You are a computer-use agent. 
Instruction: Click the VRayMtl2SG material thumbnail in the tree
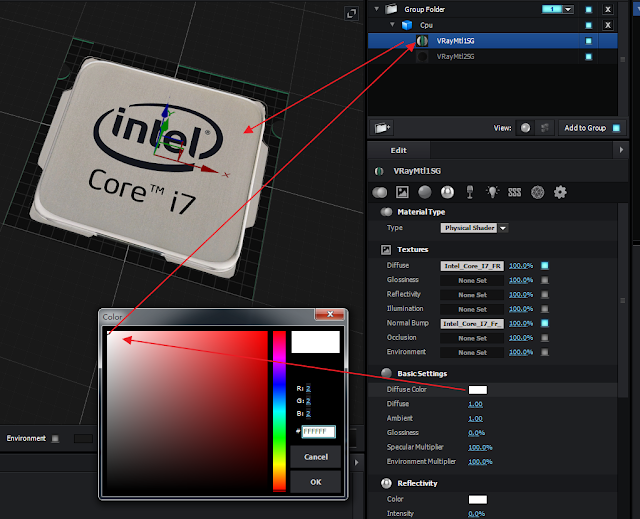coord(422,56)
